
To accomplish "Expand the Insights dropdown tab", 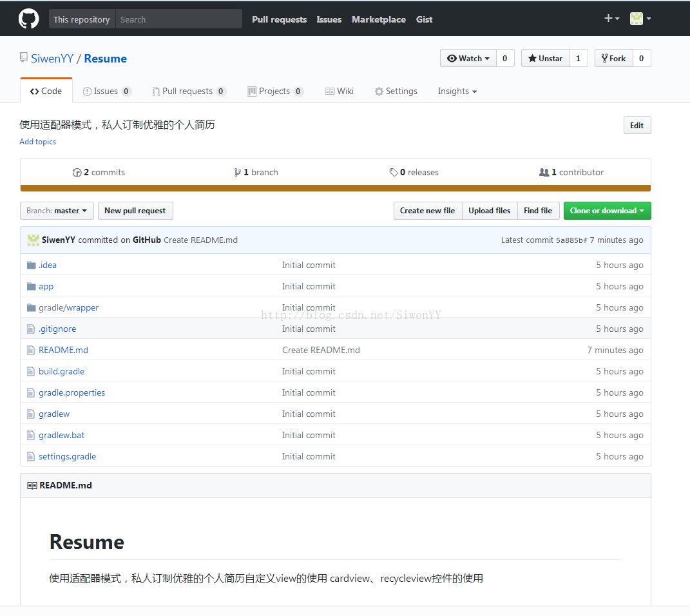I will coord(457,91).
